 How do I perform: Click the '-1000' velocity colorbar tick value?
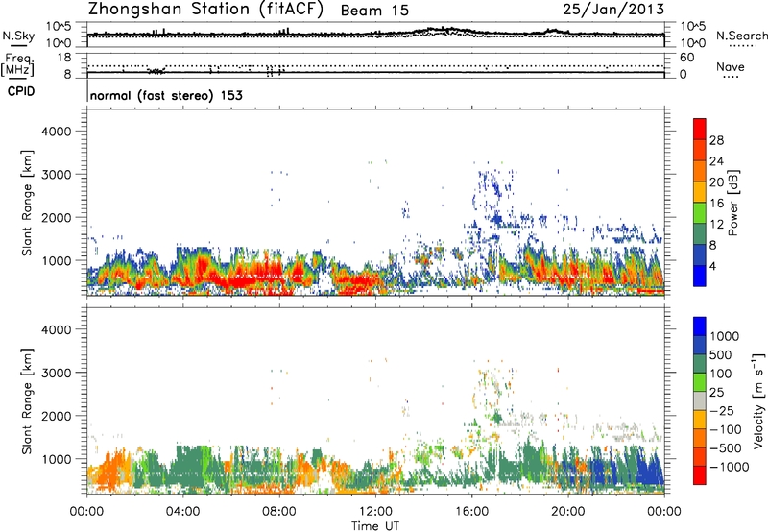(x=729, y=467)
